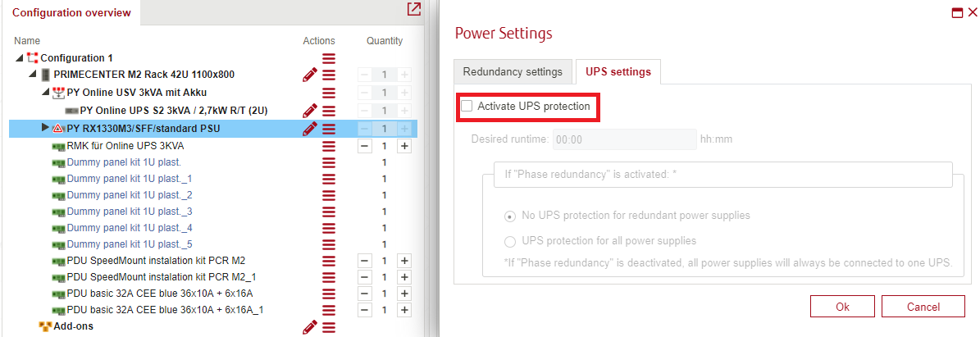Switch to the Redundancy settings tab
Image resolution: width=980 pixels, height=337 pixels.
(x=513, y=71)
